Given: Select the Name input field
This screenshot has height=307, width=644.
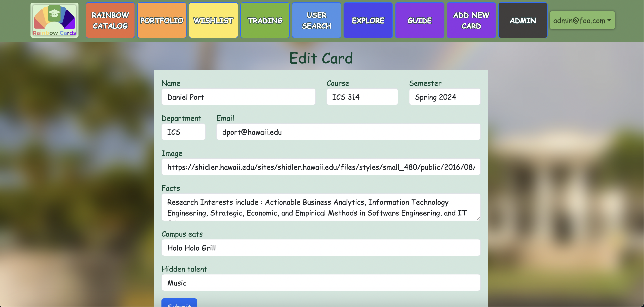Looking at the screenshot, I should 239,96.
